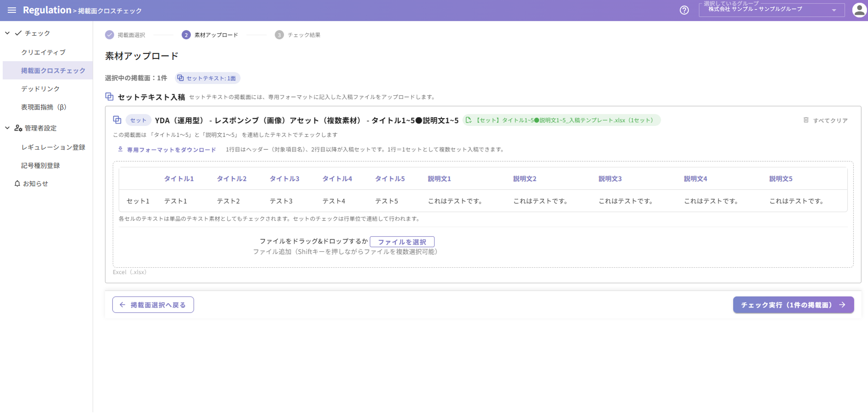Click the file icon in the green chip
868x413 pixels.
469,120
